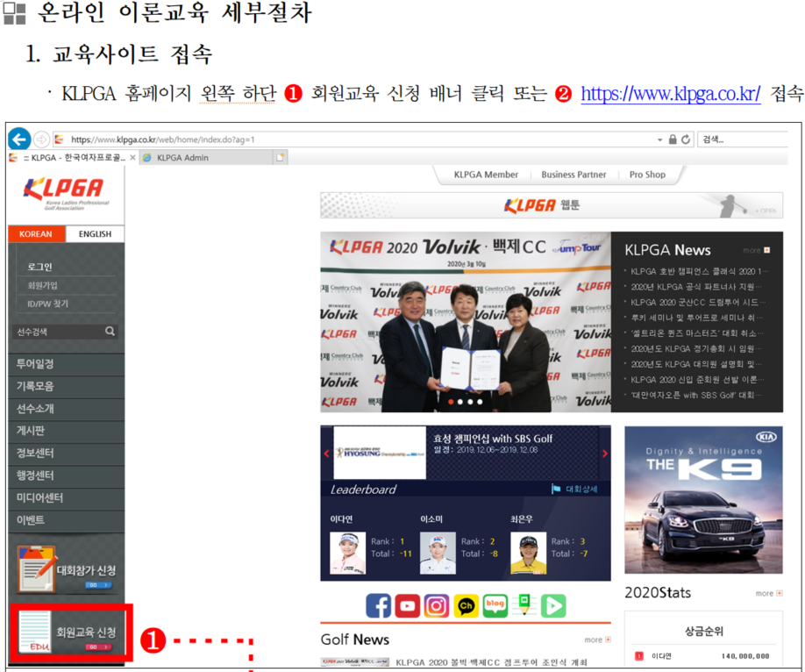Open the Facebook social icon
The image size is (805, 672).
coord(378,605)
